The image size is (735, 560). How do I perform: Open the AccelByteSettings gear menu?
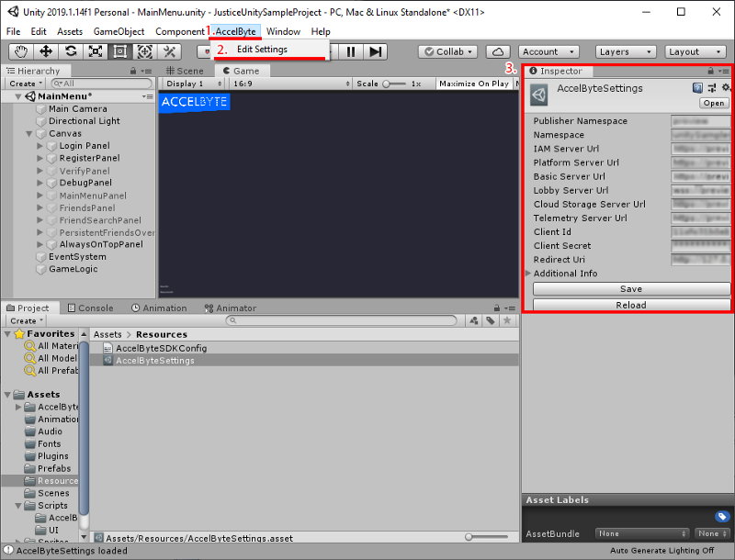pyautogui.click(x=726, y=87)
